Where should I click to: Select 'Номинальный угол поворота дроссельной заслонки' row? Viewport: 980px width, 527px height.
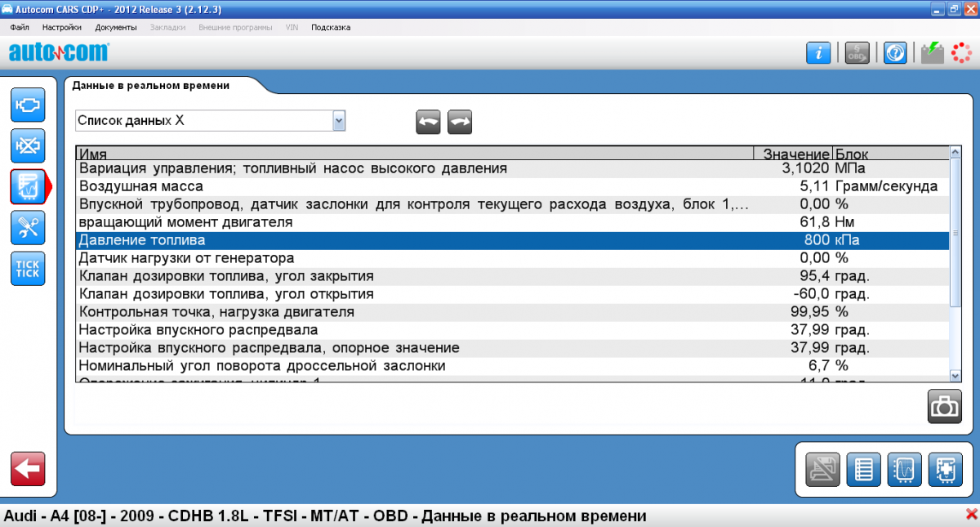pos(512,366)
